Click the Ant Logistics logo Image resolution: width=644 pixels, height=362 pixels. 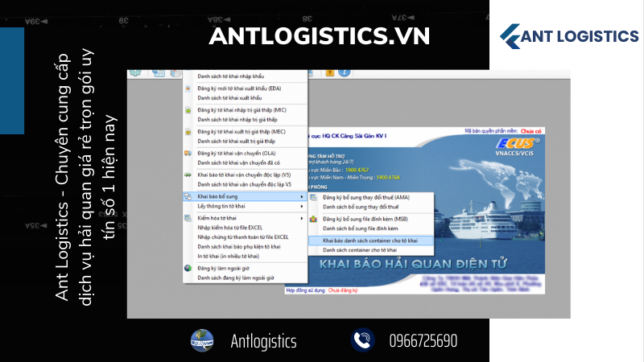point(568,36)
